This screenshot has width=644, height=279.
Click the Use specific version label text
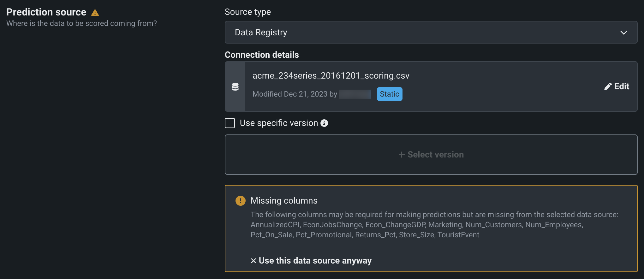click(x=279, y=123)
